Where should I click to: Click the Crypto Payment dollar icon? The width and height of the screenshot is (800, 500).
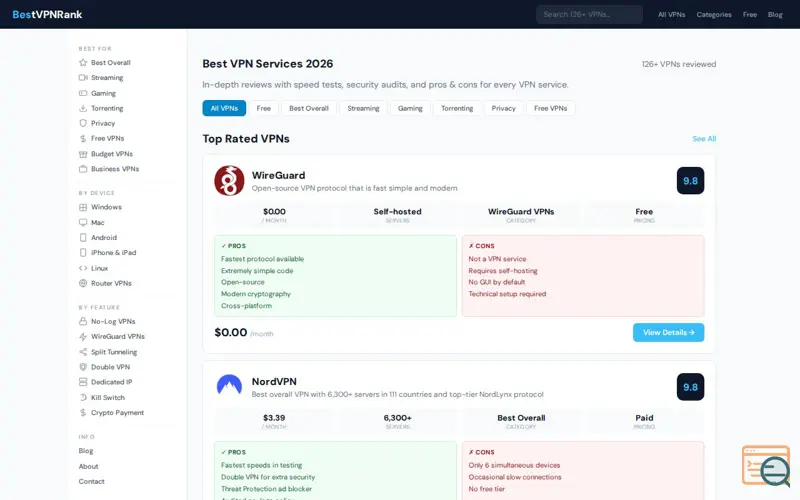83,413
